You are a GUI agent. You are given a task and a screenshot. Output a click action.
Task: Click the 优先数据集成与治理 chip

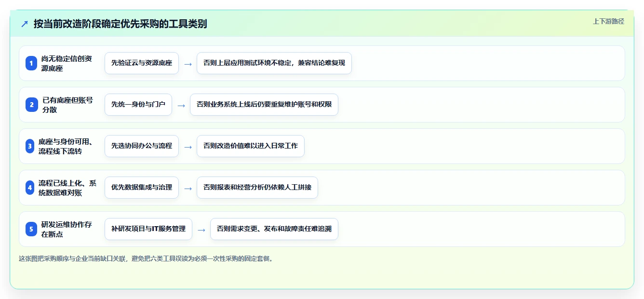(142, 188)
